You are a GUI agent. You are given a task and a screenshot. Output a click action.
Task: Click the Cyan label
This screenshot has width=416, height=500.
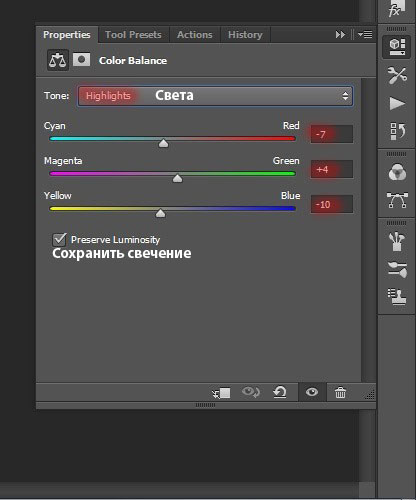pos(55,126)
